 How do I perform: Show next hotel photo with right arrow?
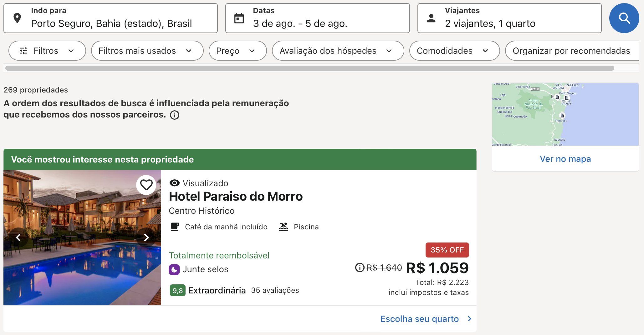(x=146, y=237)
